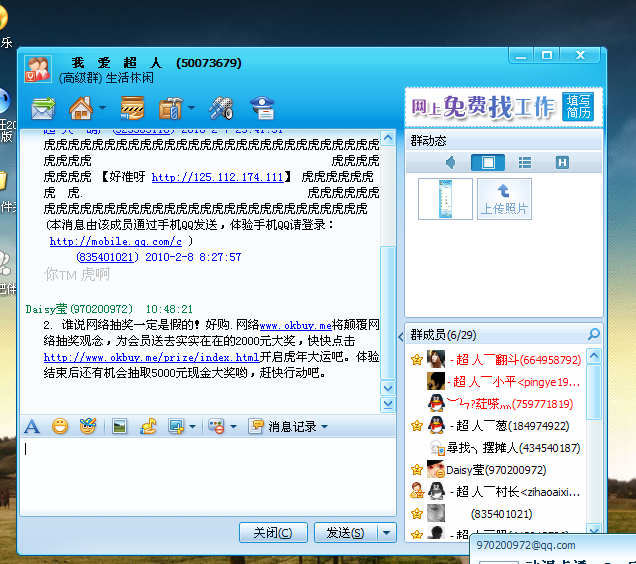Select the list view tab in 群动态
This screenshot has width=636, height=564.
click(x=525, y=163)
